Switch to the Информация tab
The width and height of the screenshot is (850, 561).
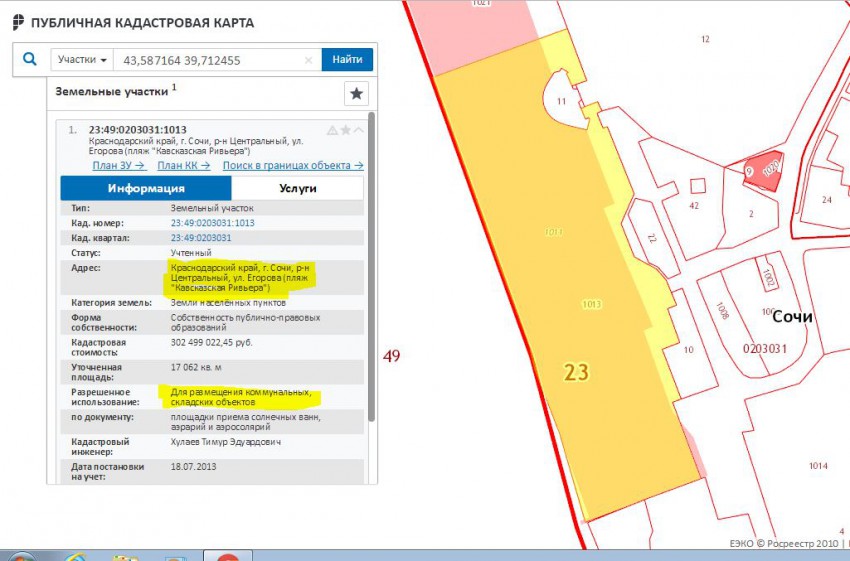[x=146, y=188]
